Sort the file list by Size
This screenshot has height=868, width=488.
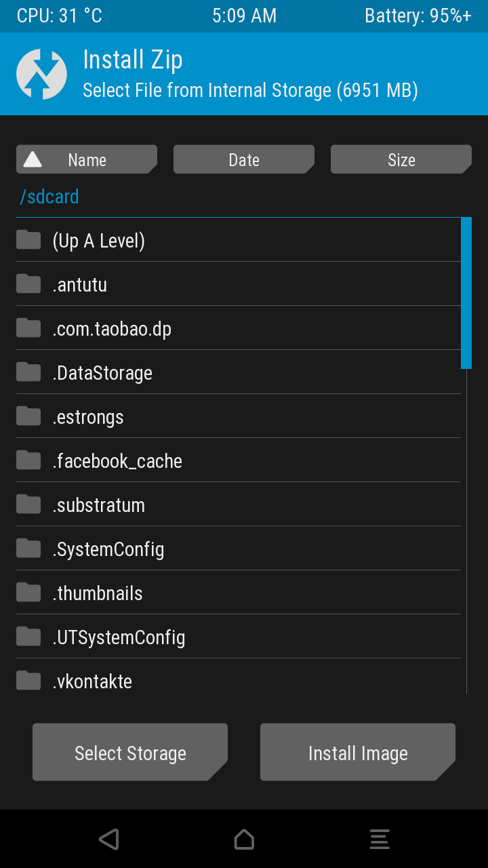click(401, 160)
